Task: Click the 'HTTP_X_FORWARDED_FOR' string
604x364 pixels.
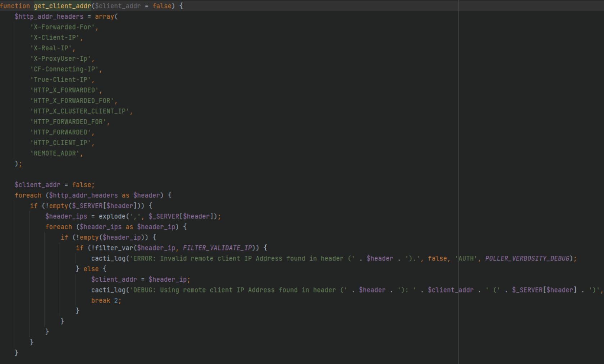Action: pyautogui.click(x=72, y=101)
